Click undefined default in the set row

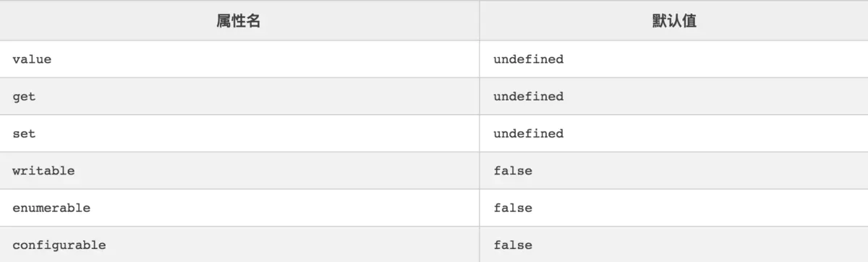point(529,133)
